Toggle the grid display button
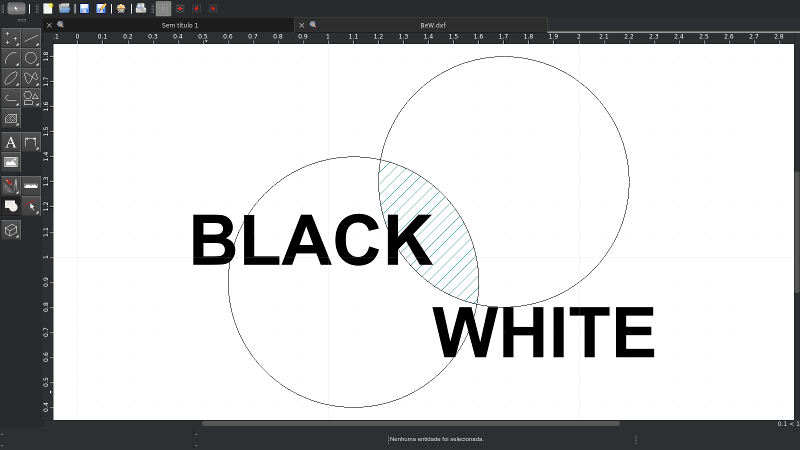The height and width of the screenshot is (450, 800). (x=163, y=8)
